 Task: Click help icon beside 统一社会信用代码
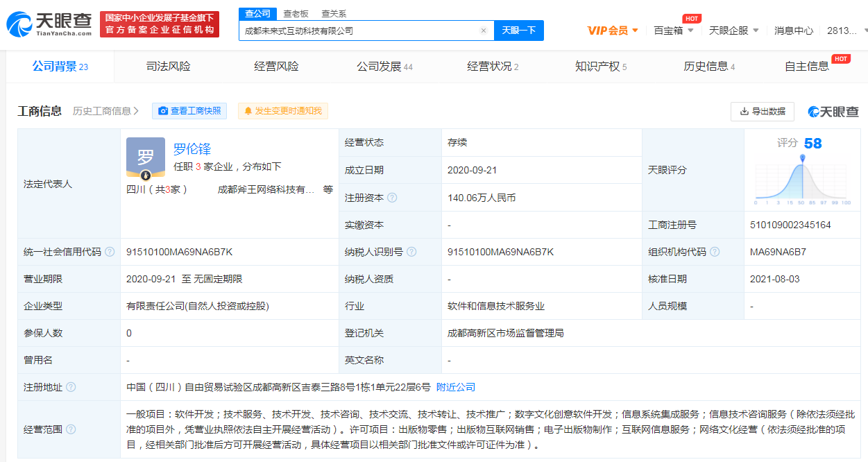click(x=110, y=252)
